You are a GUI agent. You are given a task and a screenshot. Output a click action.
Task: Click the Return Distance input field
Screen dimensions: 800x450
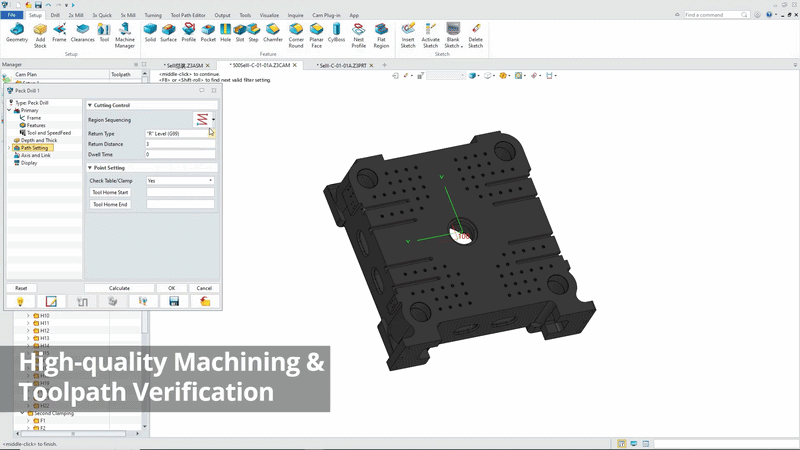tap(180, 144)
